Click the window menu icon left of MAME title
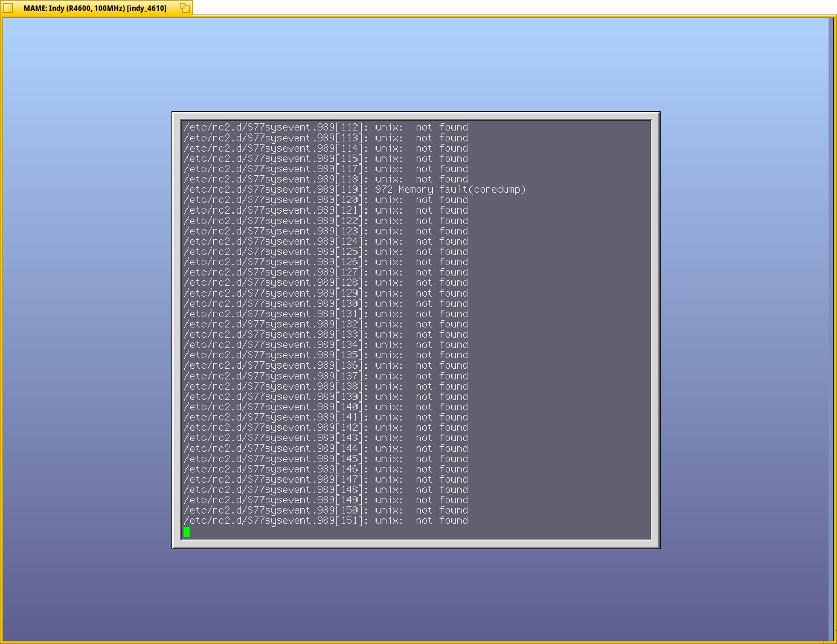This screenshot has height=644, width=837. coord(8,8)
